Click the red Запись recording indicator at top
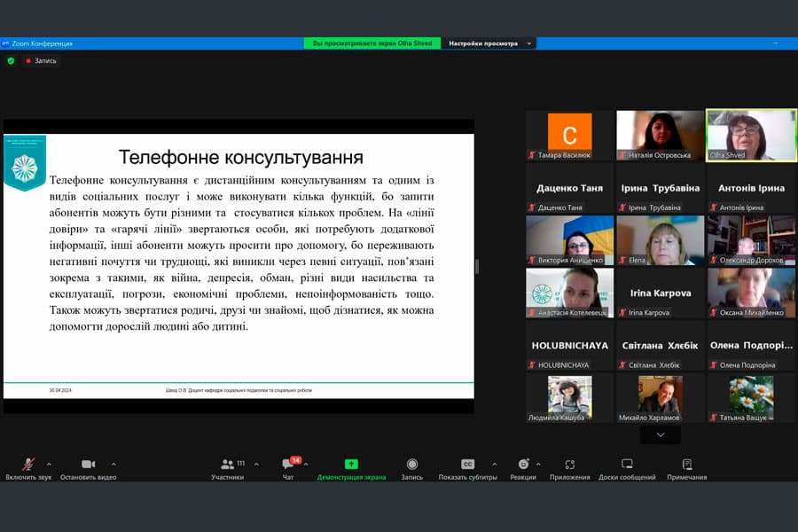This screenshot has width=798, height=532. tap(41, 60)
